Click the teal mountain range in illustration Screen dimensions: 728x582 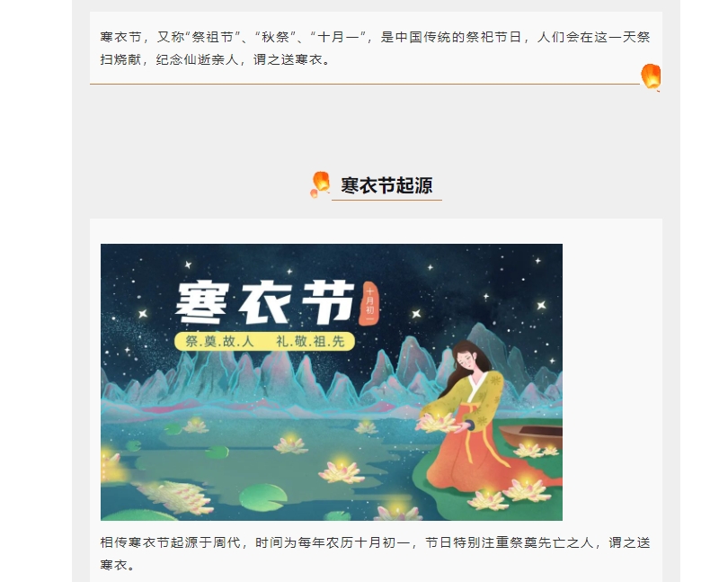tap(279, 377)
